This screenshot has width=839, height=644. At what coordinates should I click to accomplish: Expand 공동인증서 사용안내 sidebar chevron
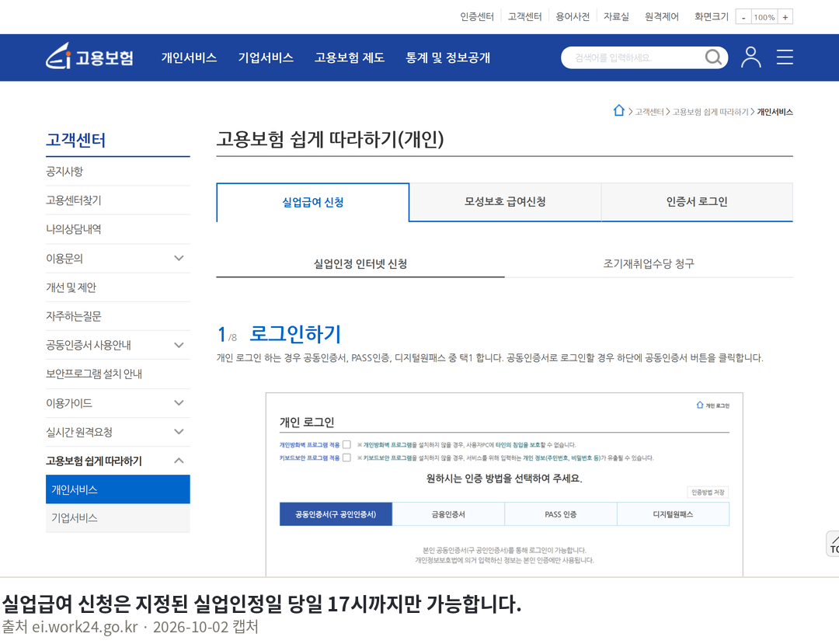coord(179,345)
